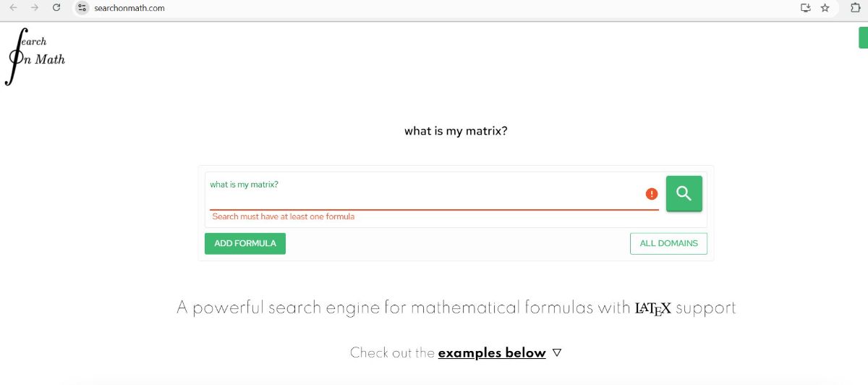Go back to the previous page
Screen dimensions: 868x385
click(x=13, y=8)
